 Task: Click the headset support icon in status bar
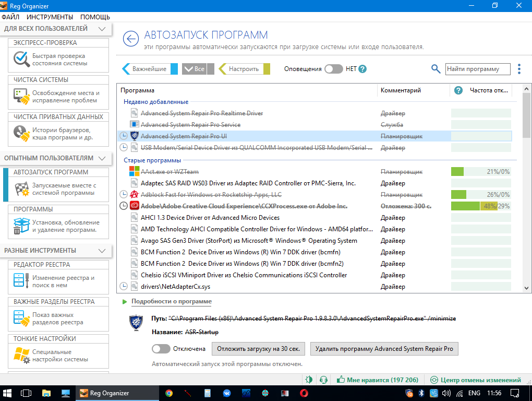(x=323, y=380)
